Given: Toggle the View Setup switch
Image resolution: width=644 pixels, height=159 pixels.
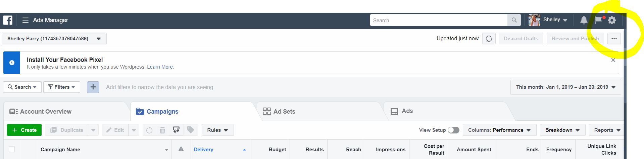Looking at the screenshot, I should pos(453,130).
